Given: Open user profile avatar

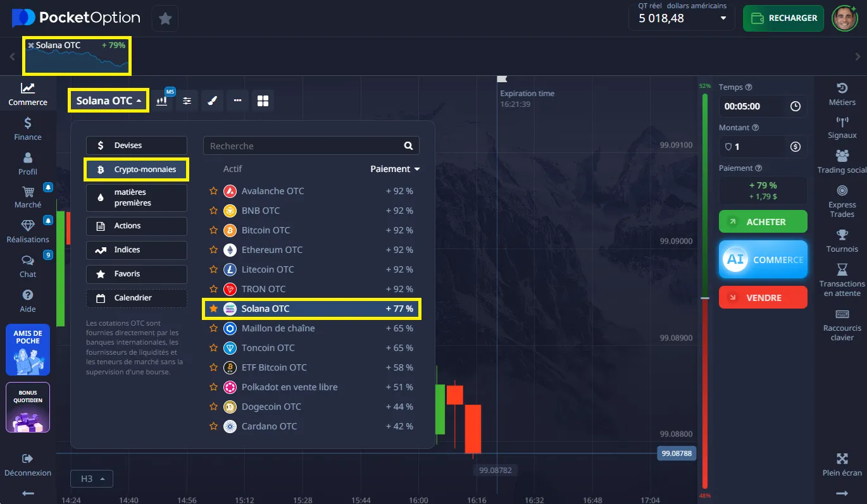Looking at the screenshot, I should (845, 18).
